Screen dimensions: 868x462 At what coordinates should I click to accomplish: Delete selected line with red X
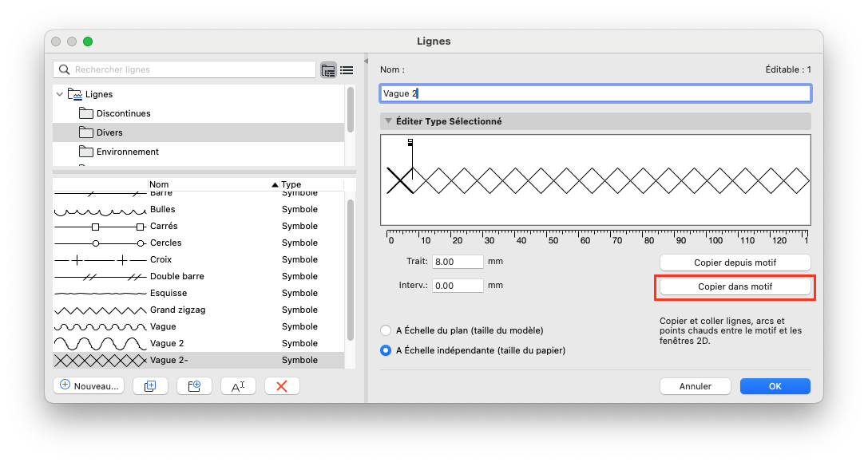point(282,386)
